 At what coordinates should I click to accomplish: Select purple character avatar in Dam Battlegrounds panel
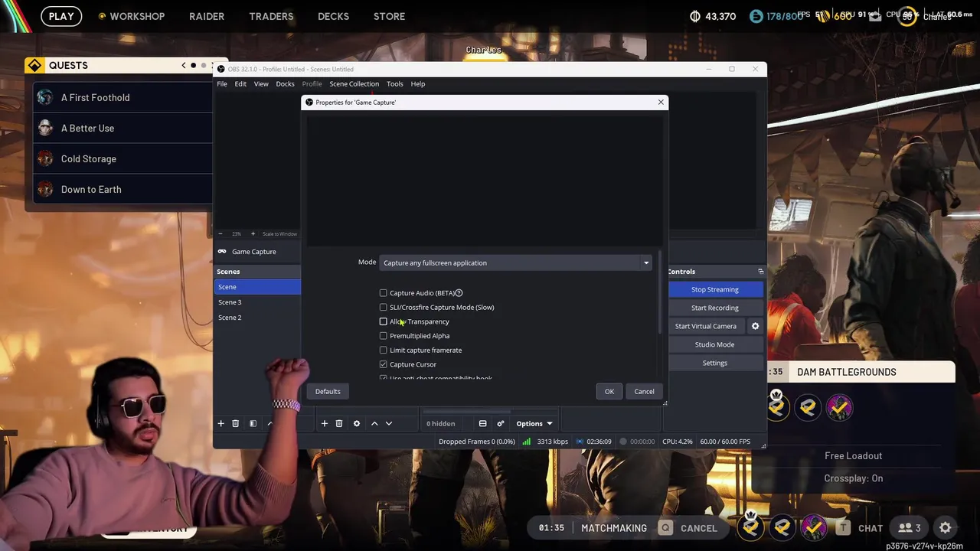pyautogui.click(x=839, y=407)
